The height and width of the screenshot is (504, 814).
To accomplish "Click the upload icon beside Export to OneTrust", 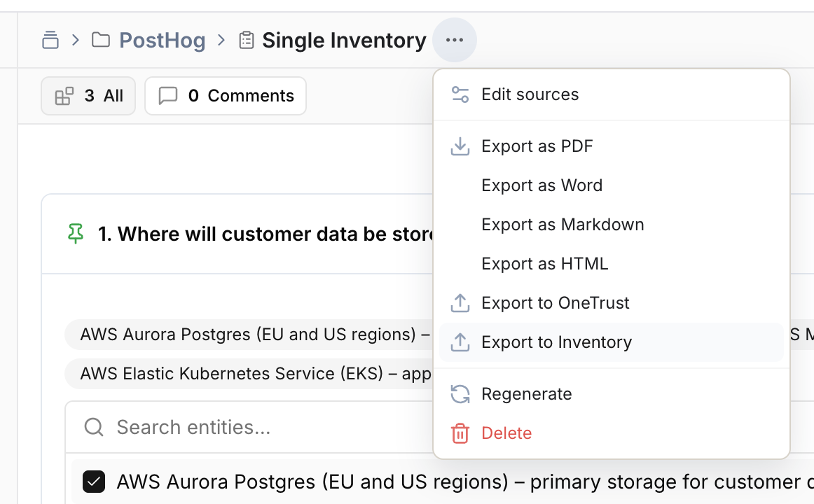I will click(x=460, y=303).
